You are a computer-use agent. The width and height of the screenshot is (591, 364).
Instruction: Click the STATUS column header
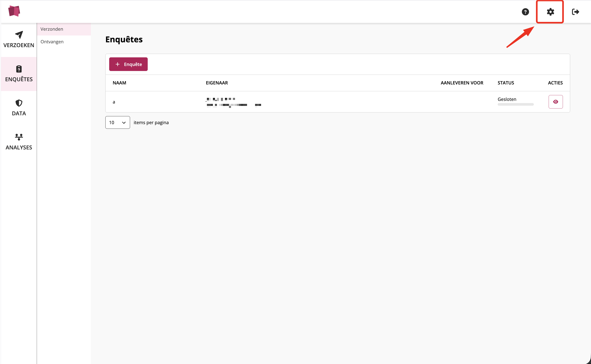click(x=506, y=83)
